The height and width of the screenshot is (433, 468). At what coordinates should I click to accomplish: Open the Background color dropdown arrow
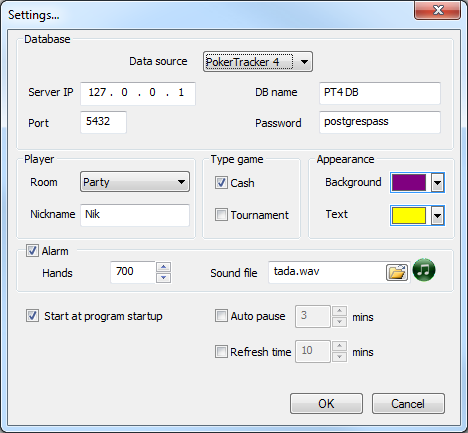[437, 183]
